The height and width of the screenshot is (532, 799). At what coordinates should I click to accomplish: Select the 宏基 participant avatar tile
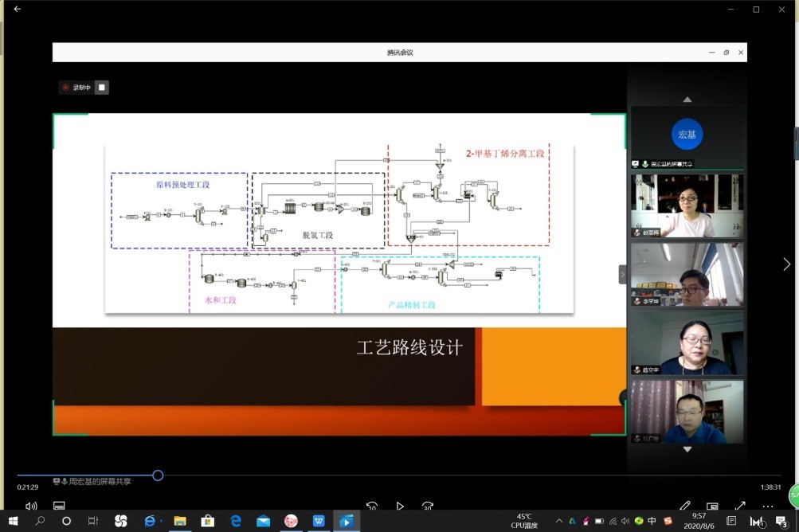(687, 135)
